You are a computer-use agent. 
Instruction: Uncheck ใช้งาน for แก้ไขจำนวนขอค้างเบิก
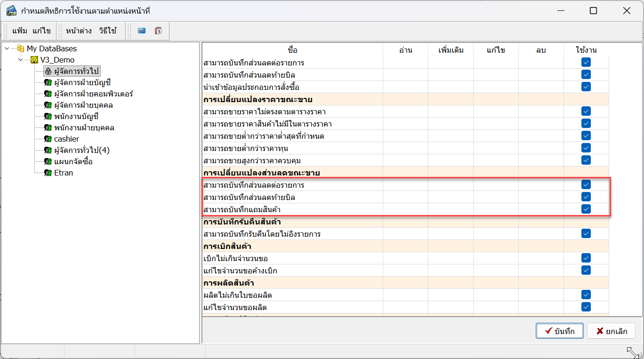pos(586,270)
